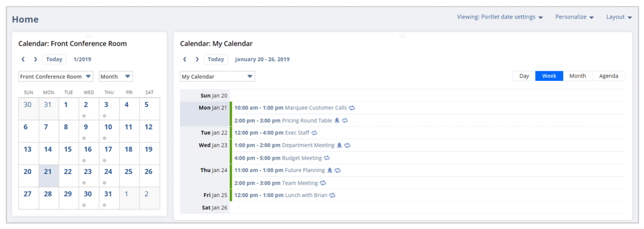644x229 pixels.
Task: Click the recurring icon next to Lunch with Brian
Action: click(332, 196)
